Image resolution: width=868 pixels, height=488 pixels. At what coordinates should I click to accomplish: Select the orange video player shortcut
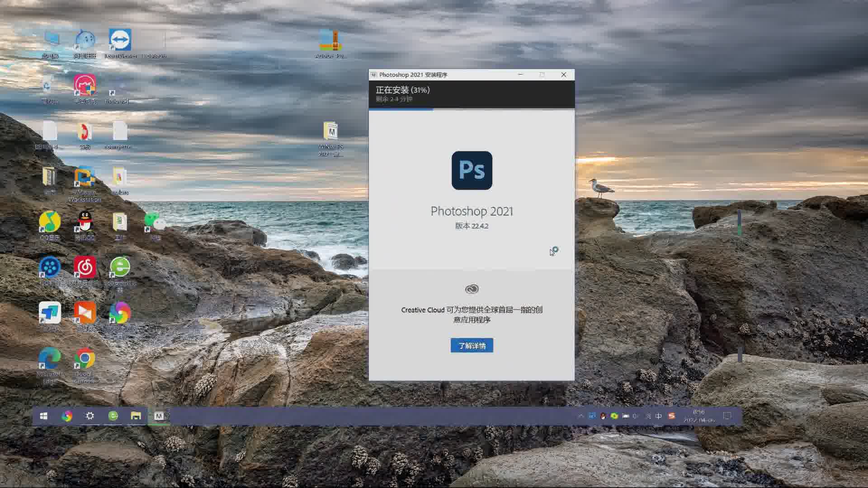[x=85, y=317]
